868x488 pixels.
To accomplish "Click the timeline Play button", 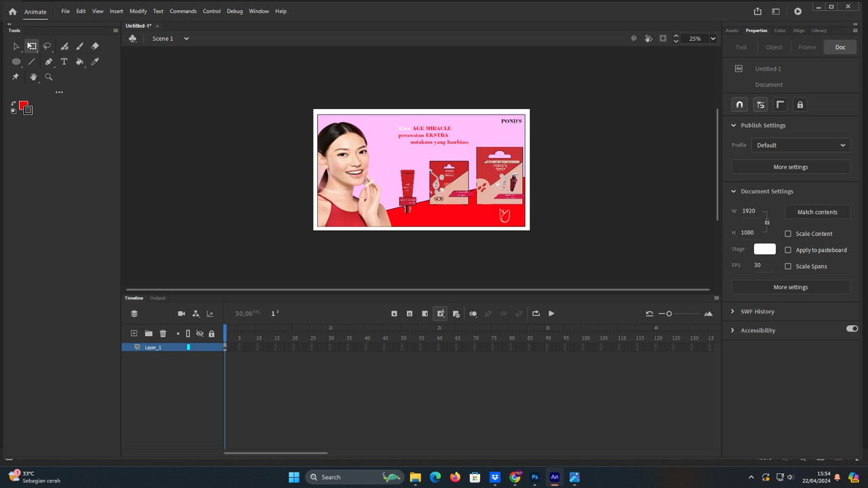I will click(551, 314).
